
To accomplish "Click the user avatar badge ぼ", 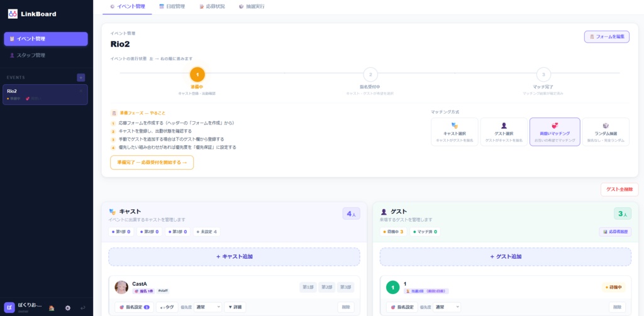I will (9, 308).
